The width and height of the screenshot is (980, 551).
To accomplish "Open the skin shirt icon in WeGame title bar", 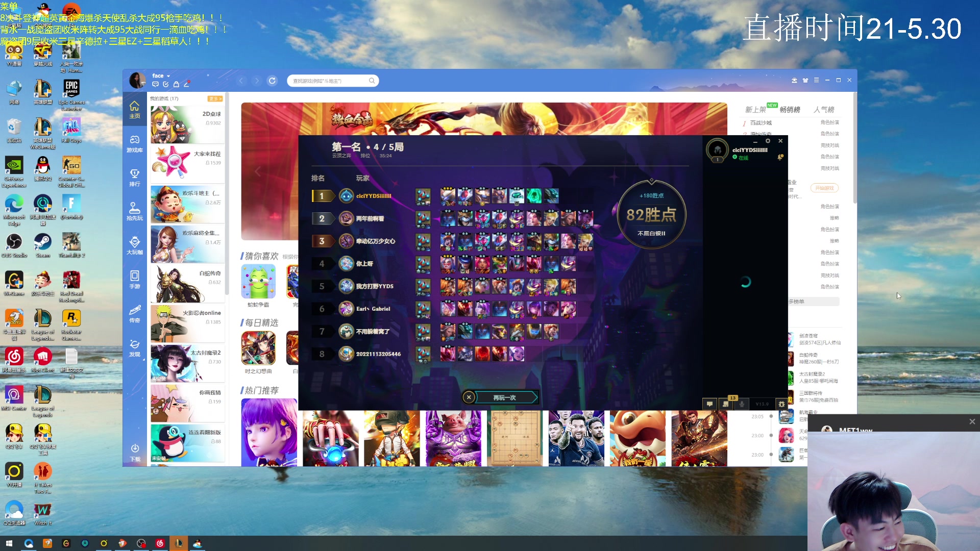I will (x=805, y=80).
